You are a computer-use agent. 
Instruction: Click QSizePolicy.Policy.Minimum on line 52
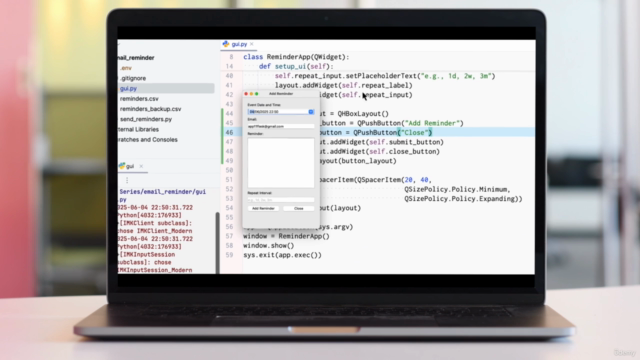(456, 189)
